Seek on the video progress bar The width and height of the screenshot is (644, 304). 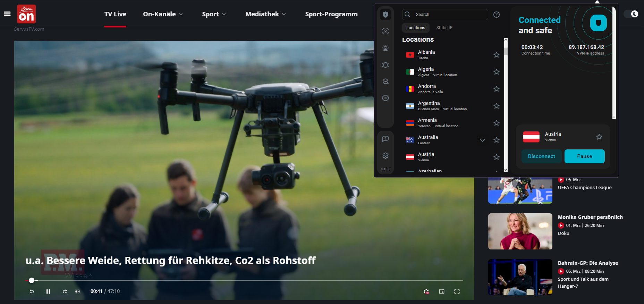tap(244, 280)
